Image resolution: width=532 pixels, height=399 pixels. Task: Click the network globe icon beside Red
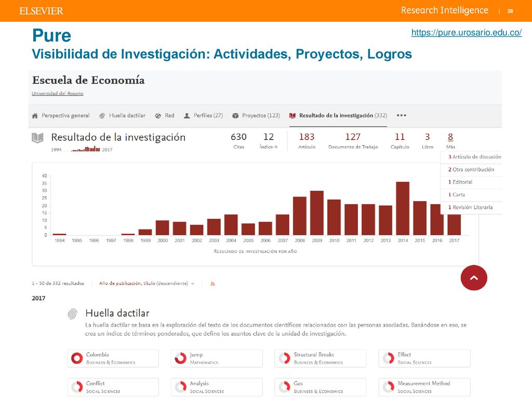click(x=158, y=116)
